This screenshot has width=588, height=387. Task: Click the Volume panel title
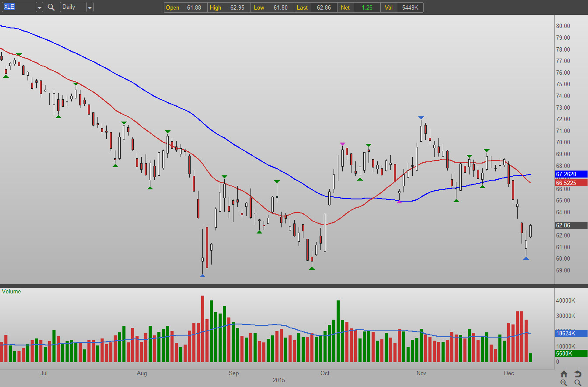11,291
